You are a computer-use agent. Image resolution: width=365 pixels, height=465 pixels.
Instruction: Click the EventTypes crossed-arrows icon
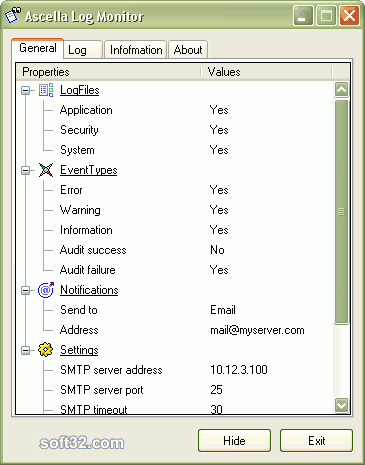(46, 170)
